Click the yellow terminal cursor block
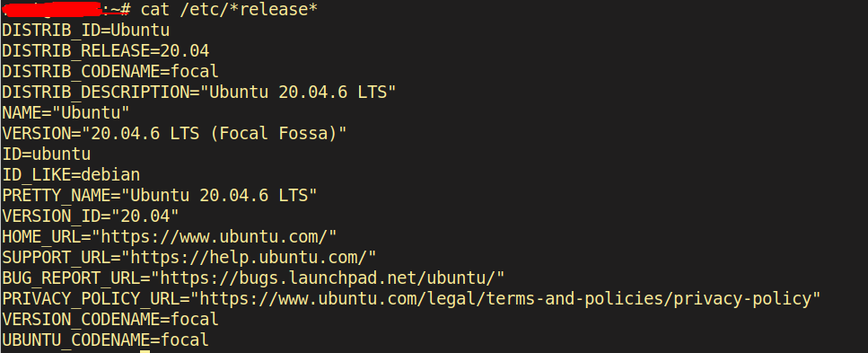This screenshot has width=868, height=353. click(145, 351)
